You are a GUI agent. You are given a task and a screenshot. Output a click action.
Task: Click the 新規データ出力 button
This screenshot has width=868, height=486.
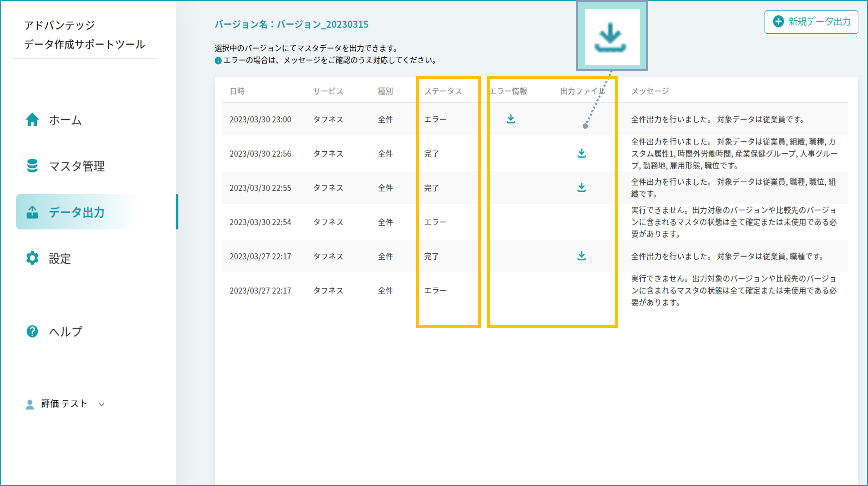click(x=811, y=22)
